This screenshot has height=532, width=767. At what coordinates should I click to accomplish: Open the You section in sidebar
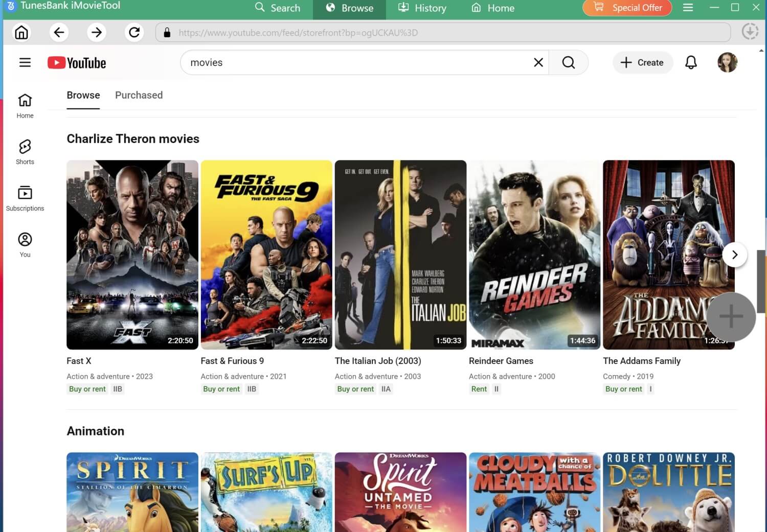[25, 245]
